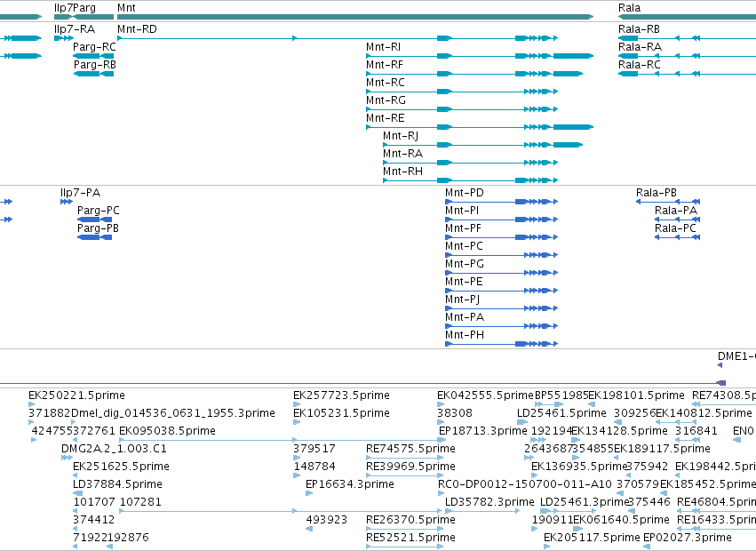This screenshot has width=756, height=551.
Task: Click the DMG2A.2_1.003.C1 label
Action: [114, 449]
